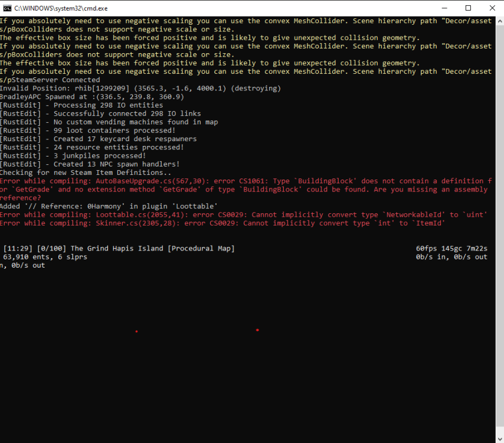Viewport: 504px width, 443px height.
Task: Click the 'SteamServer Connected' message
Action: coord(54,80)
